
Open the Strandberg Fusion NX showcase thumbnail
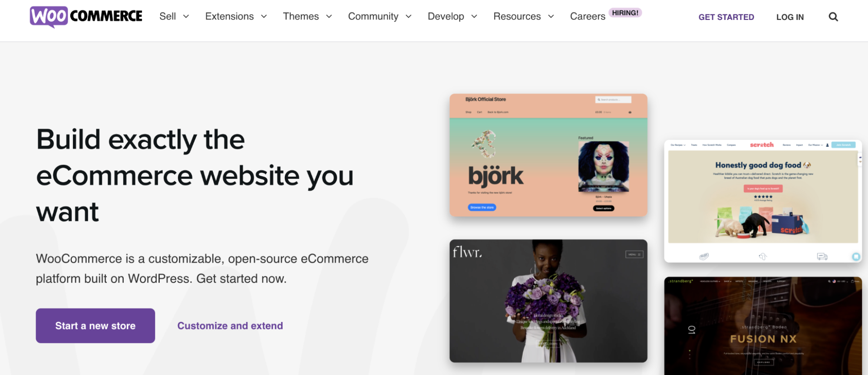(x=762, y=326)
